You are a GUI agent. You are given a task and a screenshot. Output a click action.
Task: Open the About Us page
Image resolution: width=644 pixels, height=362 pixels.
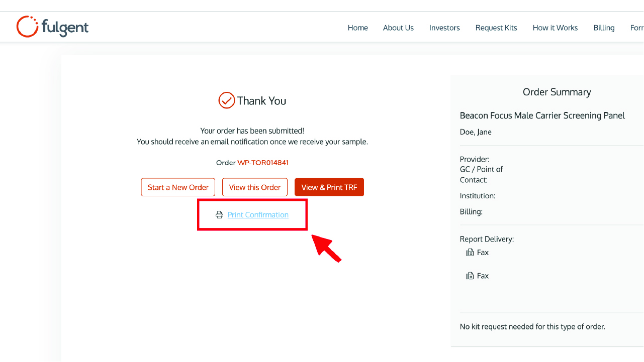[x=398, y=28]
